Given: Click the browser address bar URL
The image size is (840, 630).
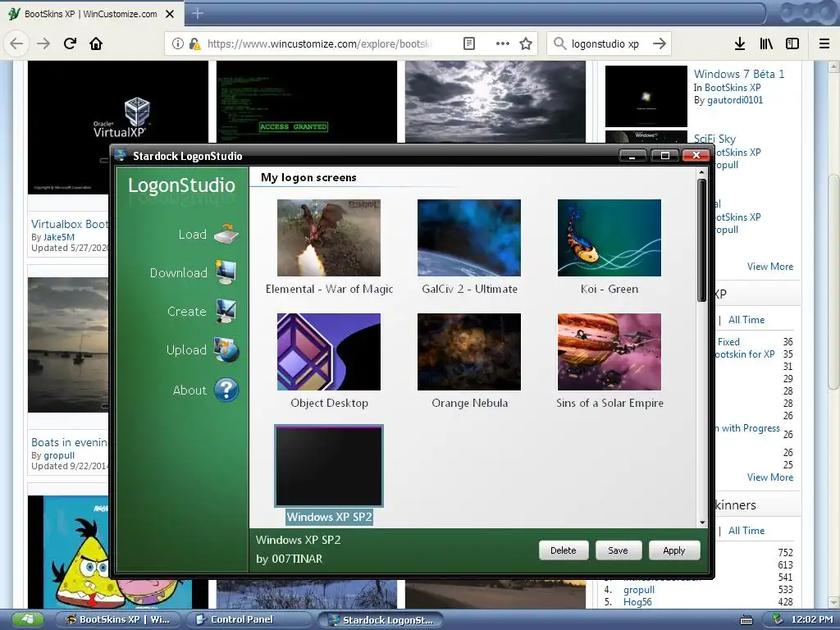Looking at the screenshot, I should coord(319,44).
